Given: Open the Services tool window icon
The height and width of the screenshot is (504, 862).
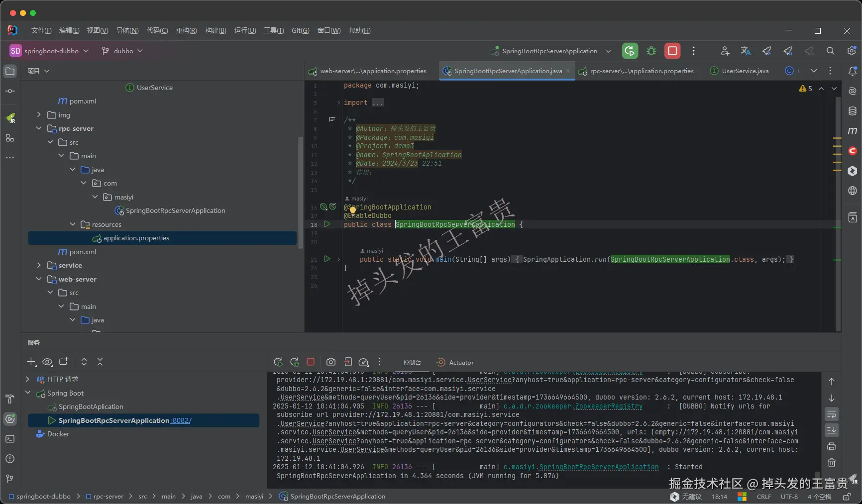Looking at the screenshot, I should (10, 419).
